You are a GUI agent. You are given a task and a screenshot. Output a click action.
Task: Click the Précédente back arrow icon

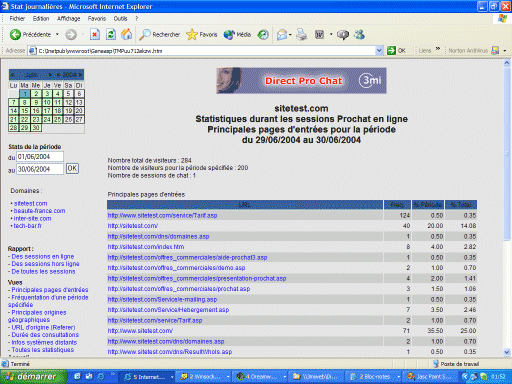15,34
